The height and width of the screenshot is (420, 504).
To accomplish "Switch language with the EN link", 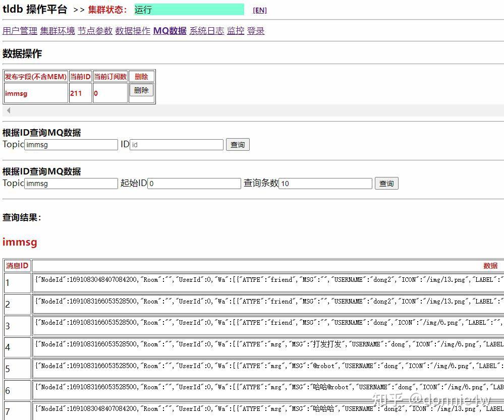I will pyautogui.click(x=259, y=10).
